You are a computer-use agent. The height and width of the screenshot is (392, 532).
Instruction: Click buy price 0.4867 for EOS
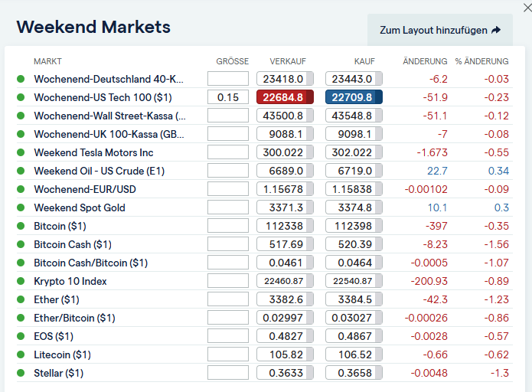[354, 335]
